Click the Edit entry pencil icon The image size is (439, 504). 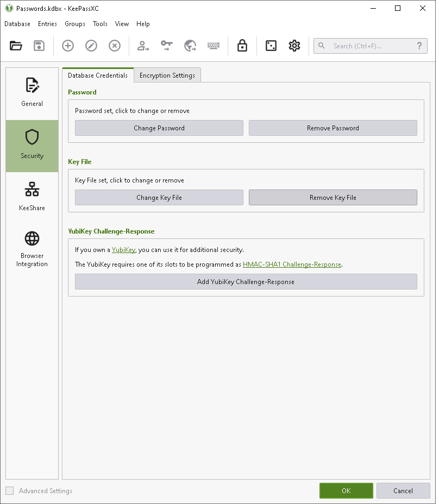(91, 46)
